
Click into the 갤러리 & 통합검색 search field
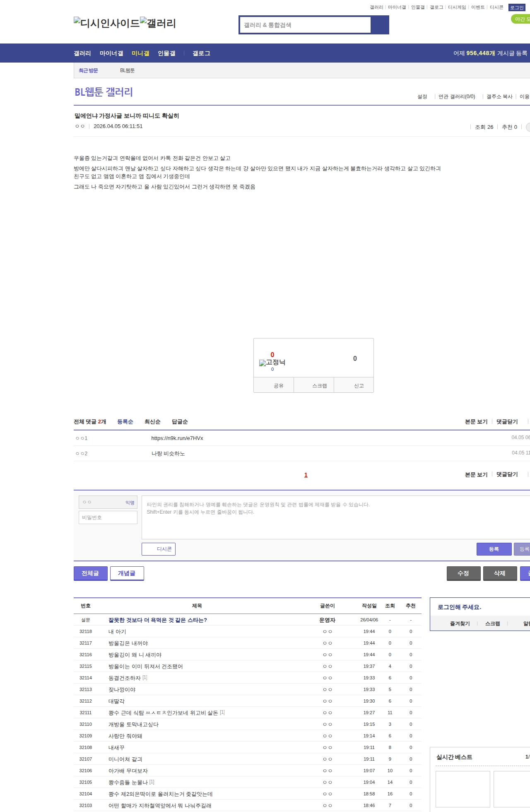(306, 25)
